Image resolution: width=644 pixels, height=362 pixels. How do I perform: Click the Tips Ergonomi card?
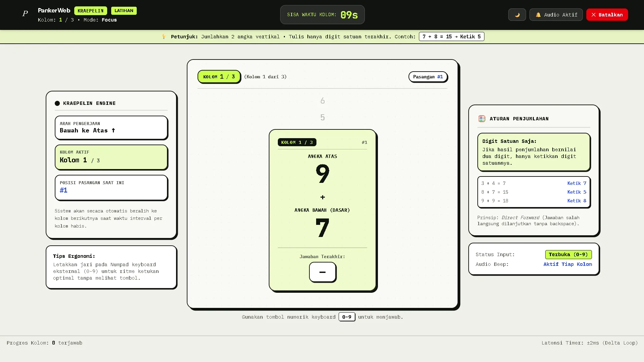111,267
